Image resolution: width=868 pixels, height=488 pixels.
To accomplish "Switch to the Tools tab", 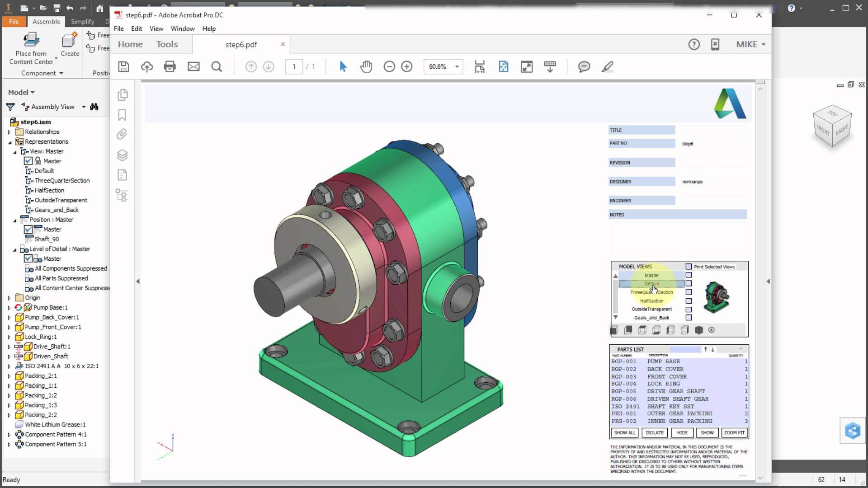I will click(167, 44).
